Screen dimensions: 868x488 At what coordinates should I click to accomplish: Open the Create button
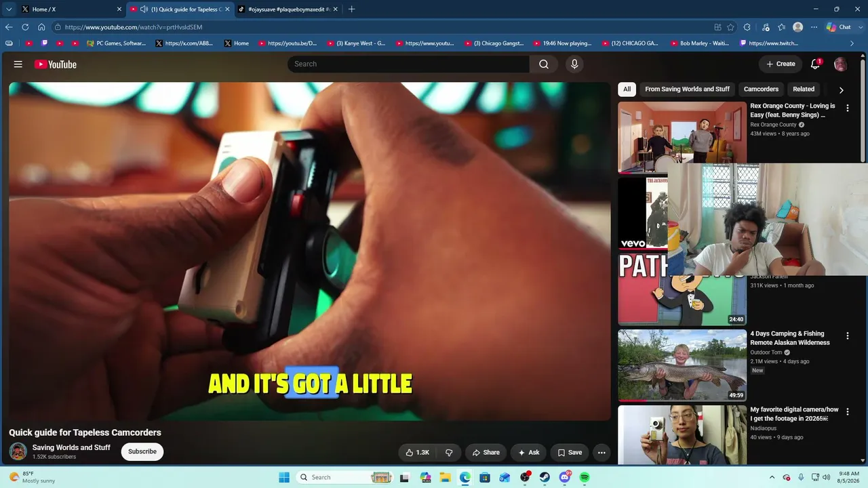tap(781, 64)
